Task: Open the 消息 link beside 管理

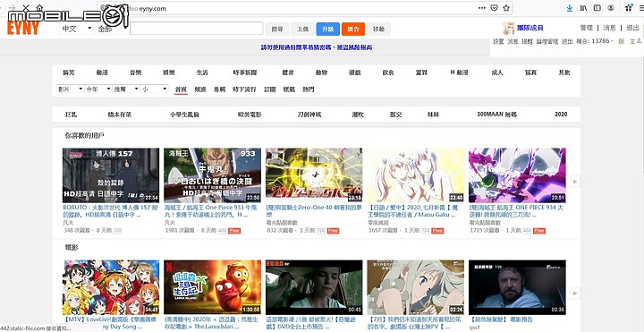Action: [609, 28]
